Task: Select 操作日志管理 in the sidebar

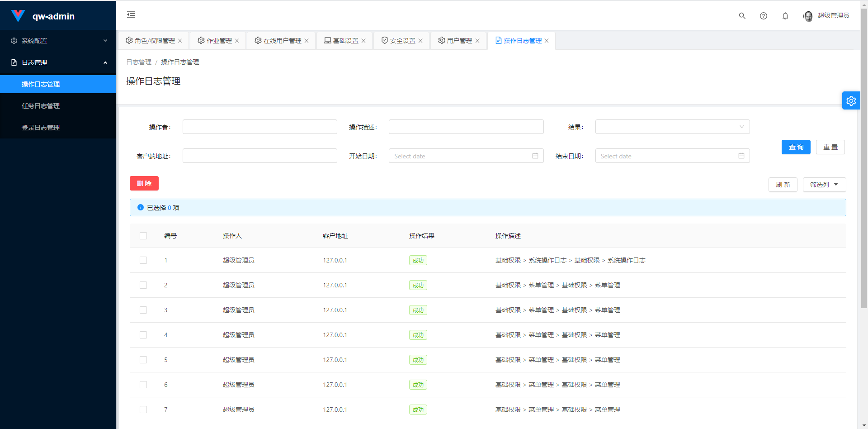Action: coord(58,84)
